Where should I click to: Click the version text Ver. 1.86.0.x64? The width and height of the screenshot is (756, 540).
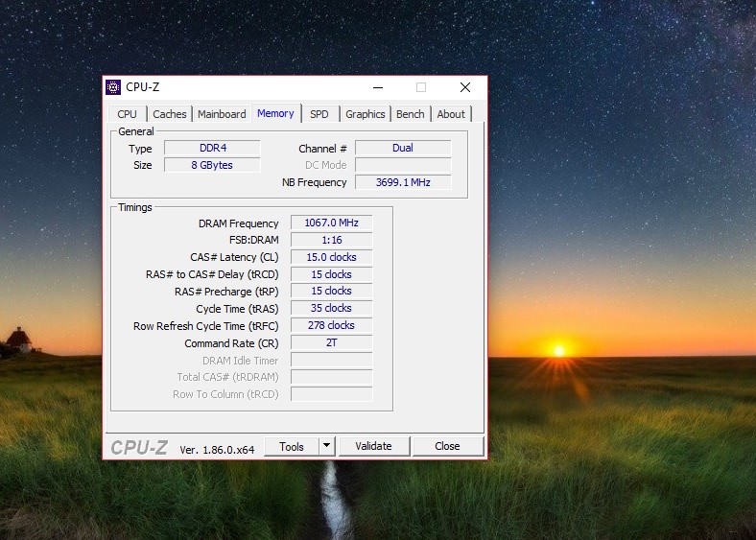217,450
